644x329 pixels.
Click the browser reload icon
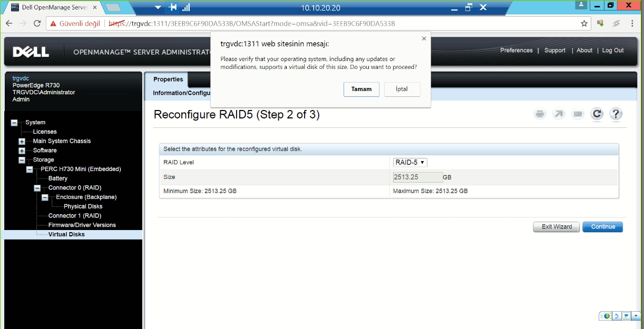point(37,24)
